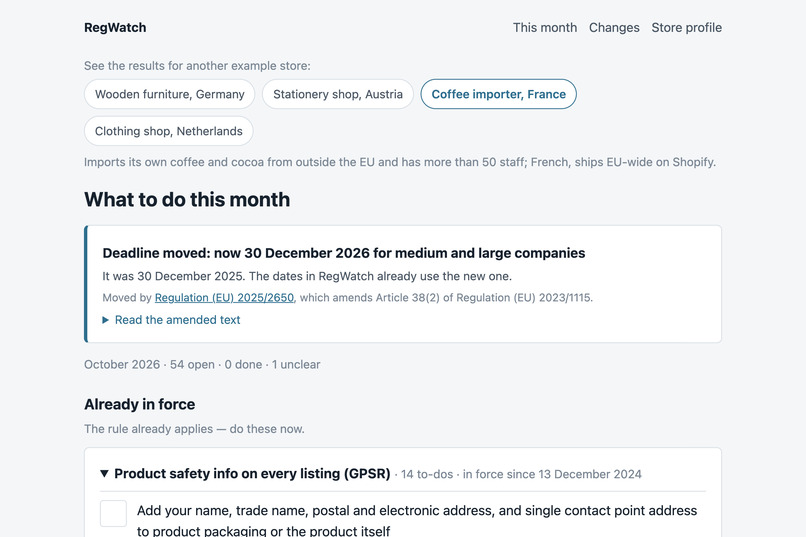Viewport: 806px width, 537px height.
Task: Click the It was 30 December 2025 sentence
Action: (307, 276)
